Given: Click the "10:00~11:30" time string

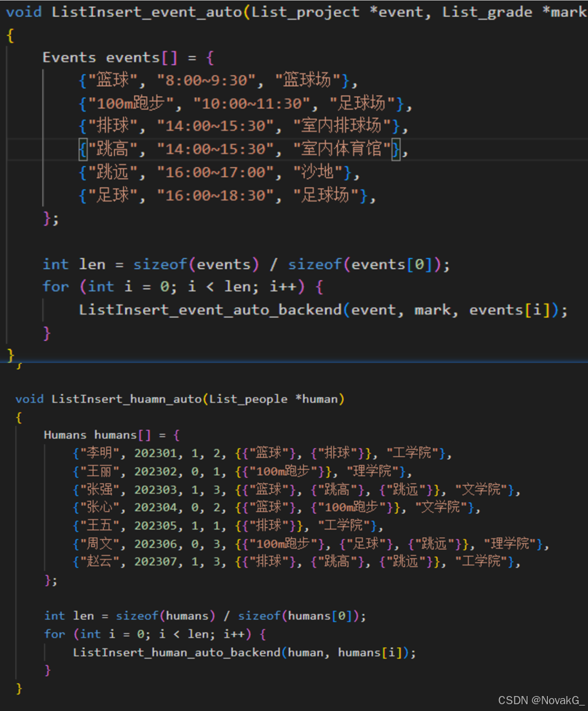Looking at the screenshot, I should click(252, 104).
